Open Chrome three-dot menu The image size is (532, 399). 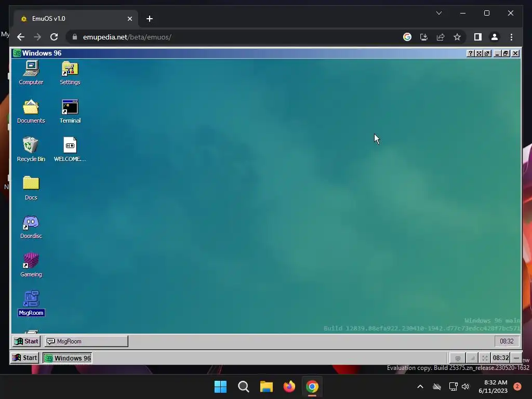click(511, 37)
